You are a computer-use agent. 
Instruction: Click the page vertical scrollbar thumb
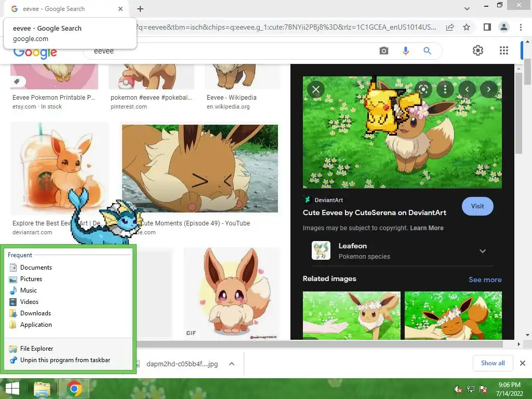point(528,71)
